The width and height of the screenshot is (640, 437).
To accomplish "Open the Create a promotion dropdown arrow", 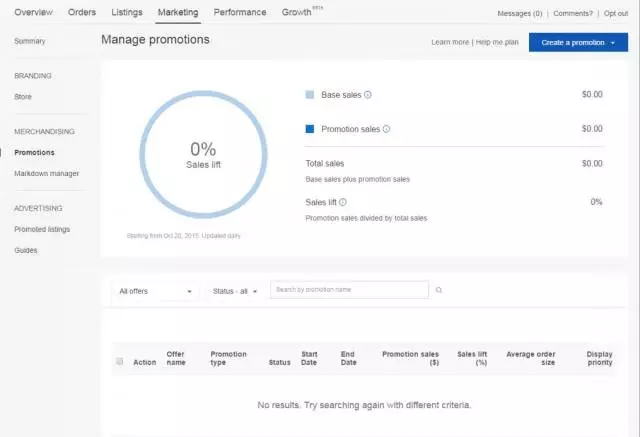I will coord(612,43).
